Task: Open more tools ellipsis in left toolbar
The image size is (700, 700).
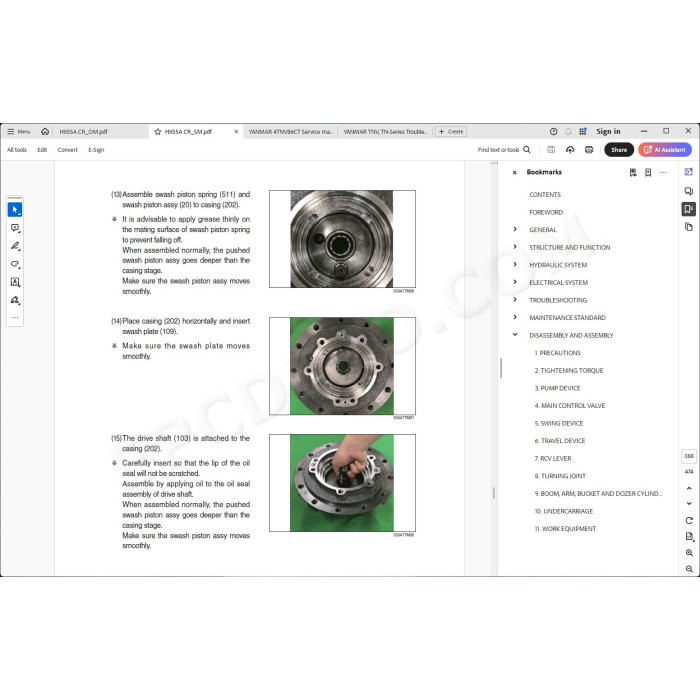Action: [15, 317]
